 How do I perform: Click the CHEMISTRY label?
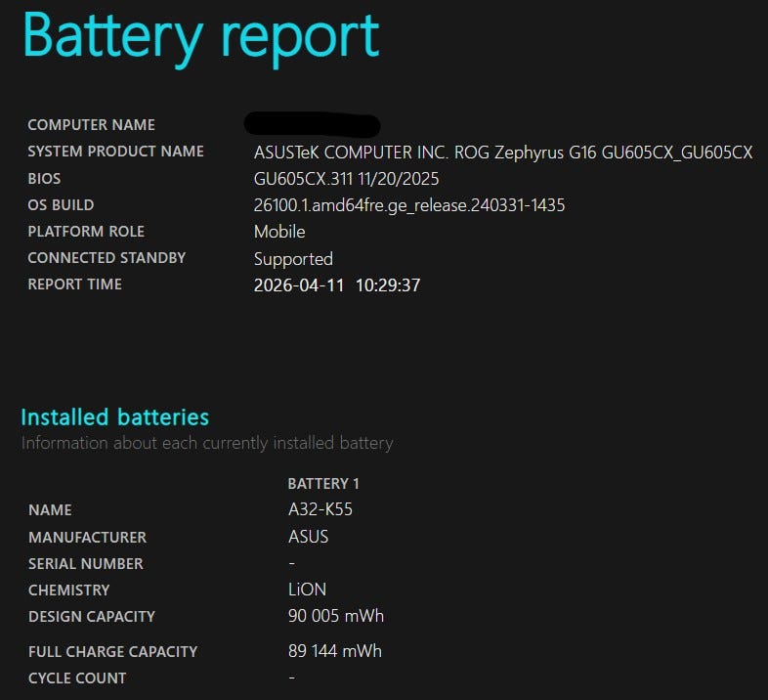pyautogui.click(x=69, y=591)
